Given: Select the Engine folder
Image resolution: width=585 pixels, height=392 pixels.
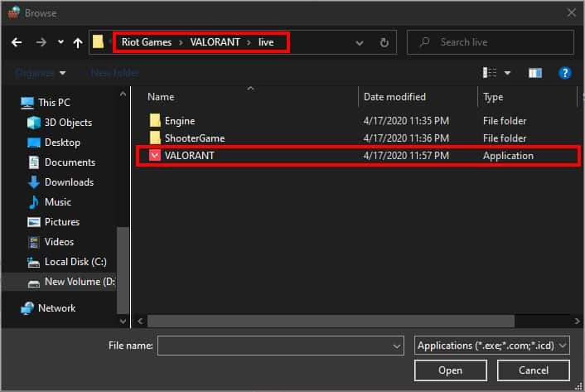Looking at the screenshot, I should coord(180,121).
